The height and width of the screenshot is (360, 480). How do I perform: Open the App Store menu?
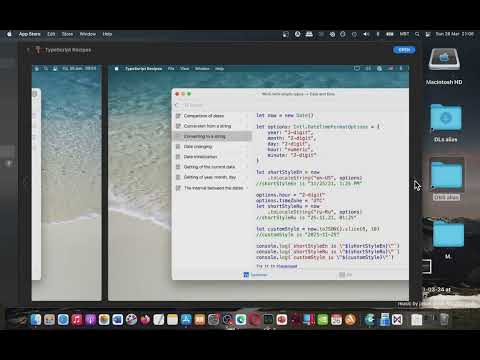click(29, 34)
